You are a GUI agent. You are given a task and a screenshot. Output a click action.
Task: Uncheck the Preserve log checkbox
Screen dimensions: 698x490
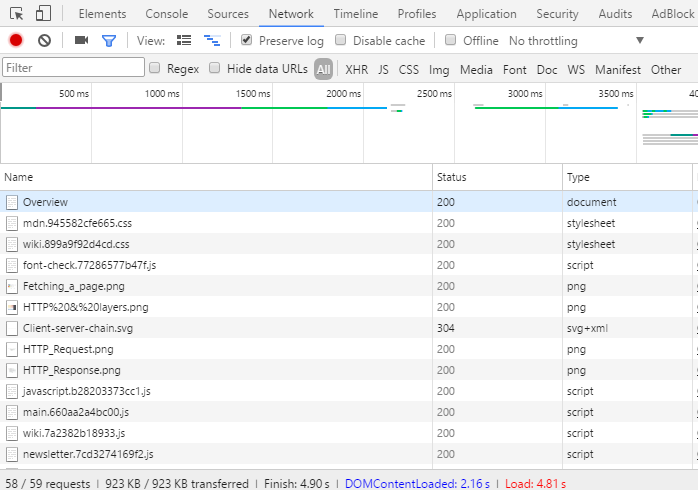(x=246, y=40)
